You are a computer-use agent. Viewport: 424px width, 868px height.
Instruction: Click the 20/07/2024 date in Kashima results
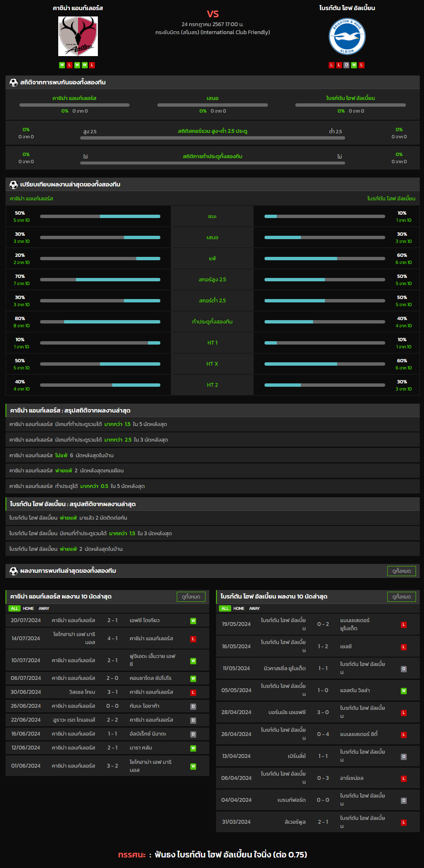[26, 620]
